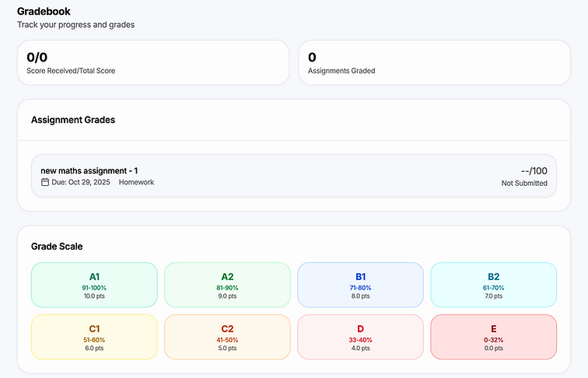The width and height of the screenshot is (588, 378).
Task: Click the Score Received/Total Score card
Action: pyautogui.click(x=153, y=63)
